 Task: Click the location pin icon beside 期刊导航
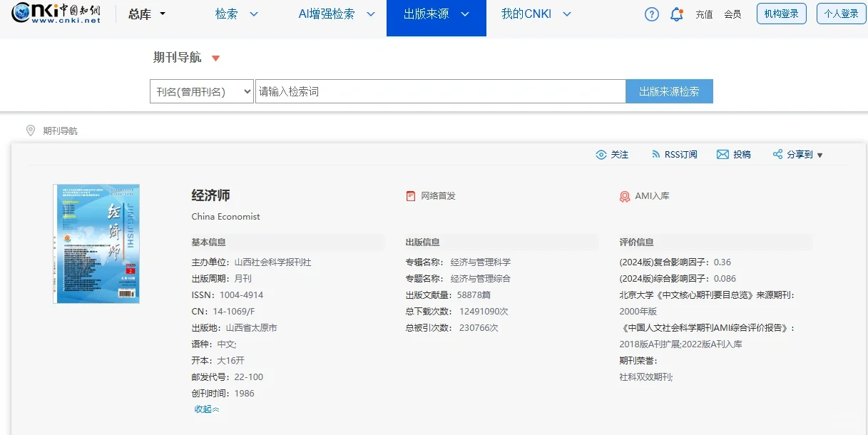(x=31, y=130)
